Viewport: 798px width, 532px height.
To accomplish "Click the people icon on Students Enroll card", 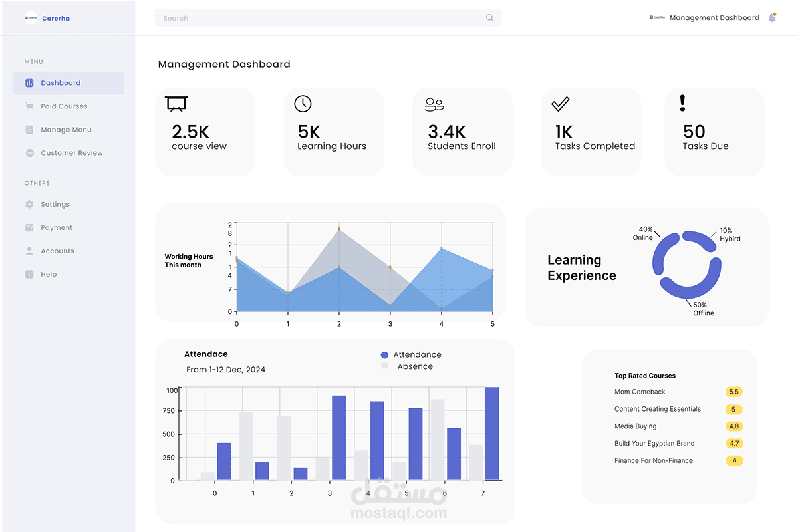I will click(434, 104).
